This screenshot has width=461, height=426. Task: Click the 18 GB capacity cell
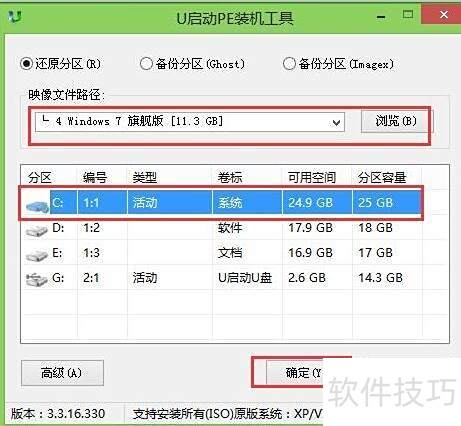click(x=375, y=228)
